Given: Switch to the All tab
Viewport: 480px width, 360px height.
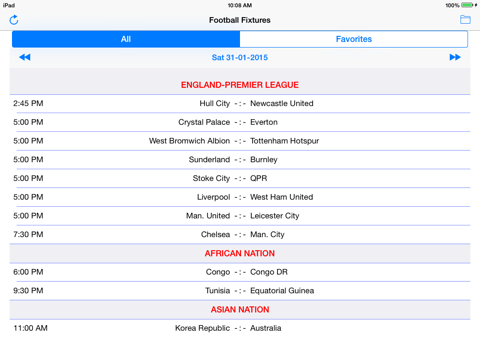Looking at the screenshot, I should 126,39.
